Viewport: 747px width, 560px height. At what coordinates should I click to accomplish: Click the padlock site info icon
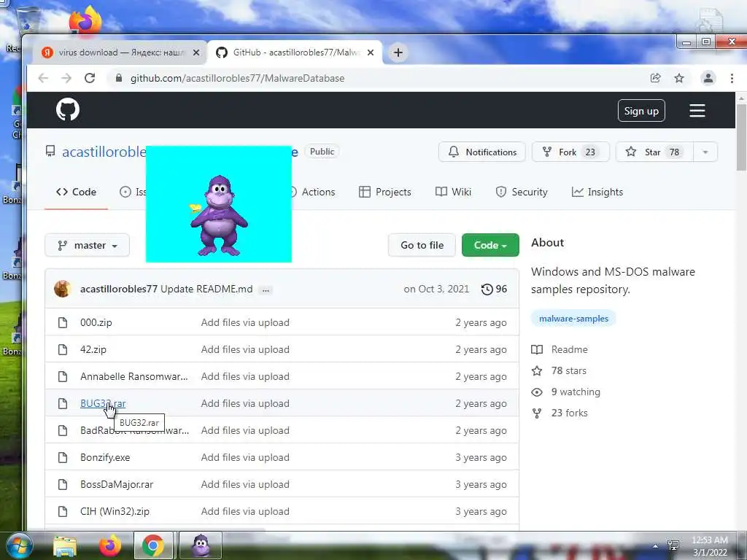click(x=119, y=78)
